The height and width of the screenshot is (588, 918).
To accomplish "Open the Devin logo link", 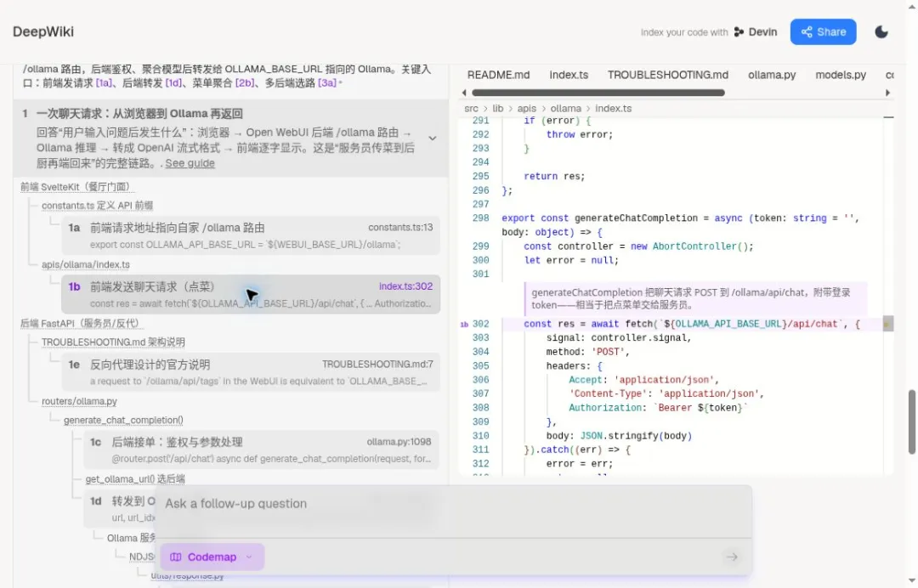I will (x=756, y=32).
